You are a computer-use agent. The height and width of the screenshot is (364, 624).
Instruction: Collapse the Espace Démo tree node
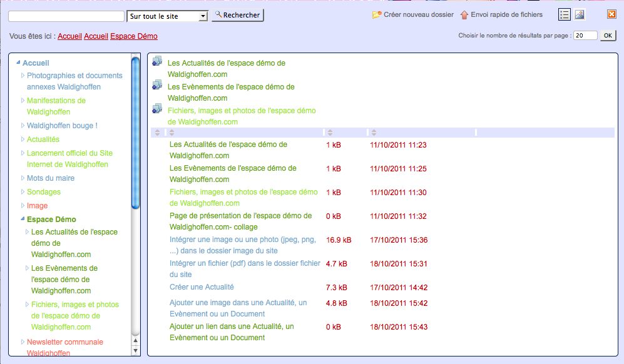[x=23, y=220]
